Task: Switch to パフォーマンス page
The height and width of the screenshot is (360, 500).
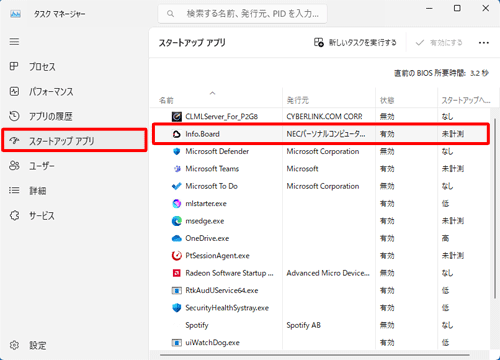Action: pos(74,91)
